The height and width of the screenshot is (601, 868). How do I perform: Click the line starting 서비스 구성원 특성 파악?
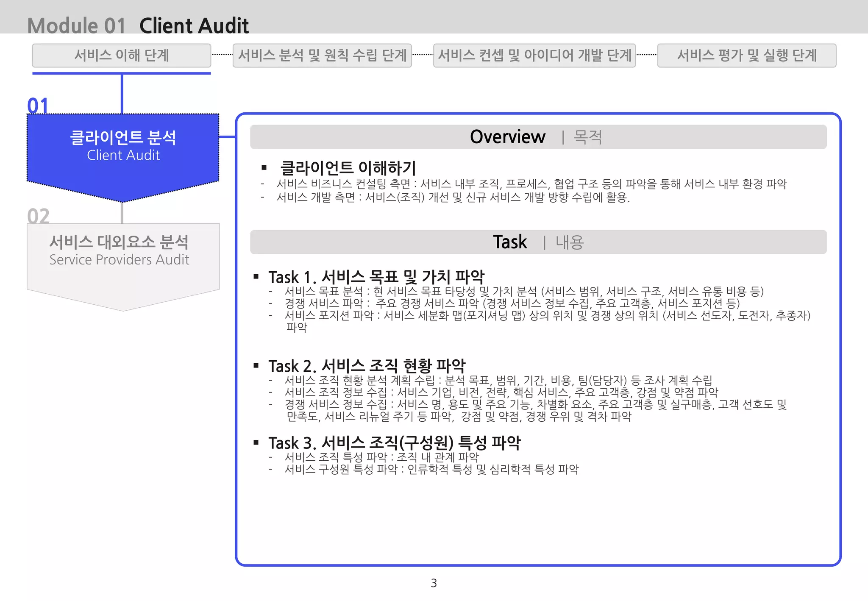(x=431, y=469)
